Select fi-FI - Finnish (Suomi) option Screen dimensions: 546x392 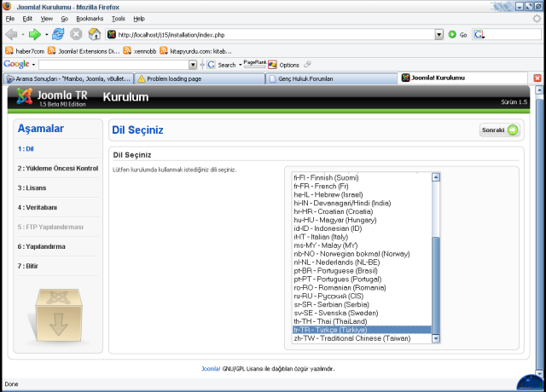click(362, 178)
